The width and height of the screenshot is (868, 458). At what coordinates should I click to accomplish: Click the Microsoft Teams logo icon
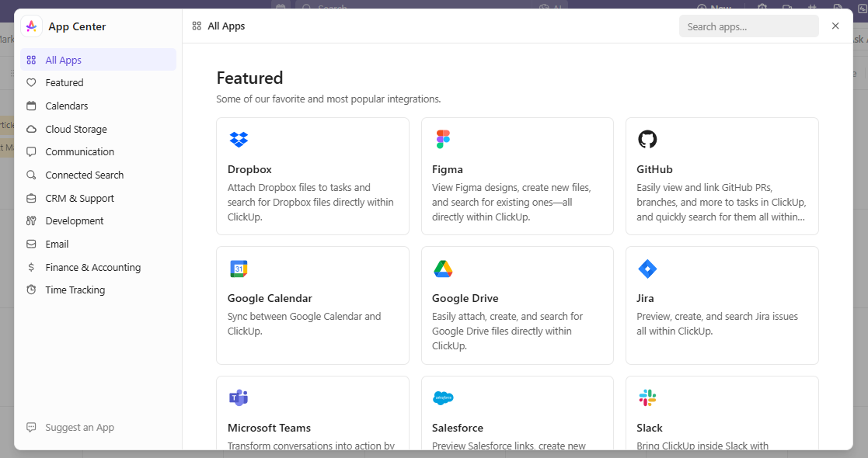click(239, 397)
